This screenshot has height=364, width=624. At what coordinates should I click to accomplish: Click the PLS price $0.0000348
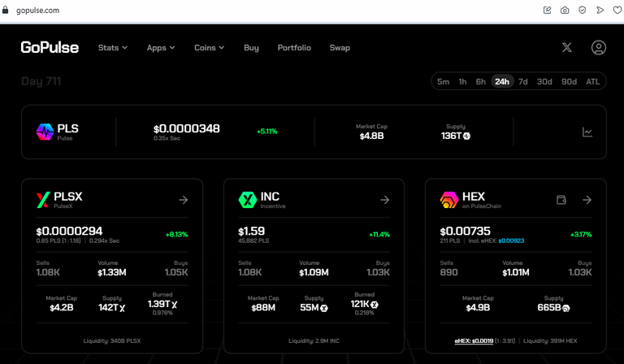pyautogui.click(x=187, y=129)
